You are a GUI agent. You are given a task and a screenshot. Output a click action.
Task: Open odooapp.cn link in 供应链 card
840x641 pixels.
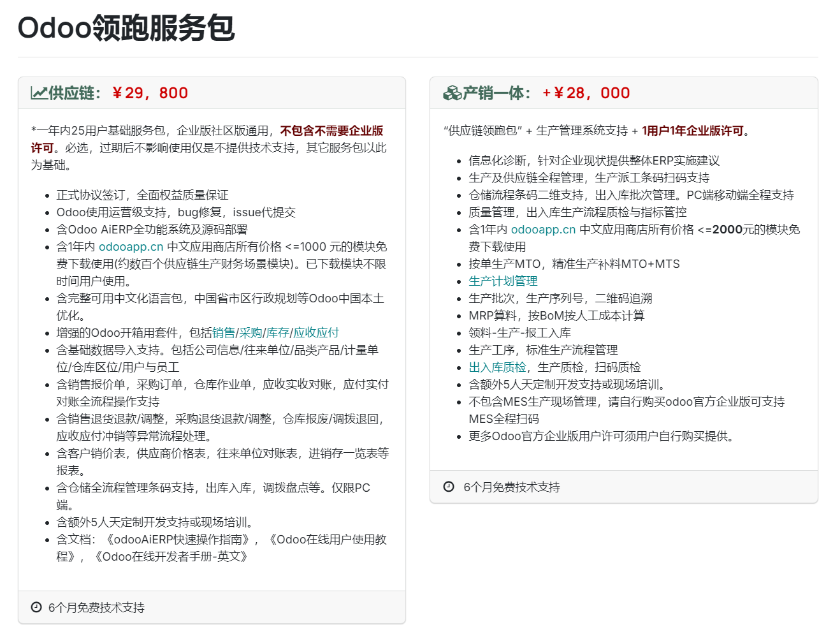131,247
